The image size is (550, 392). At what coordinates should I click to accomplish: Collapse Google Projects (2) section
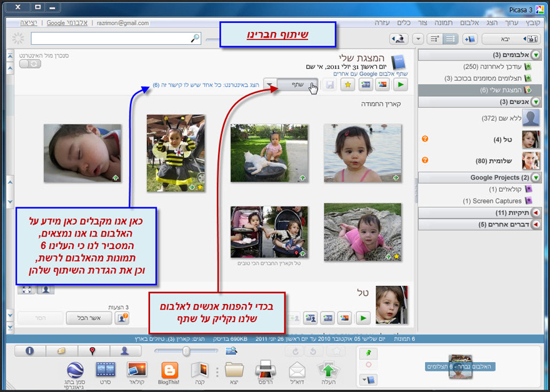coord(536,178)
